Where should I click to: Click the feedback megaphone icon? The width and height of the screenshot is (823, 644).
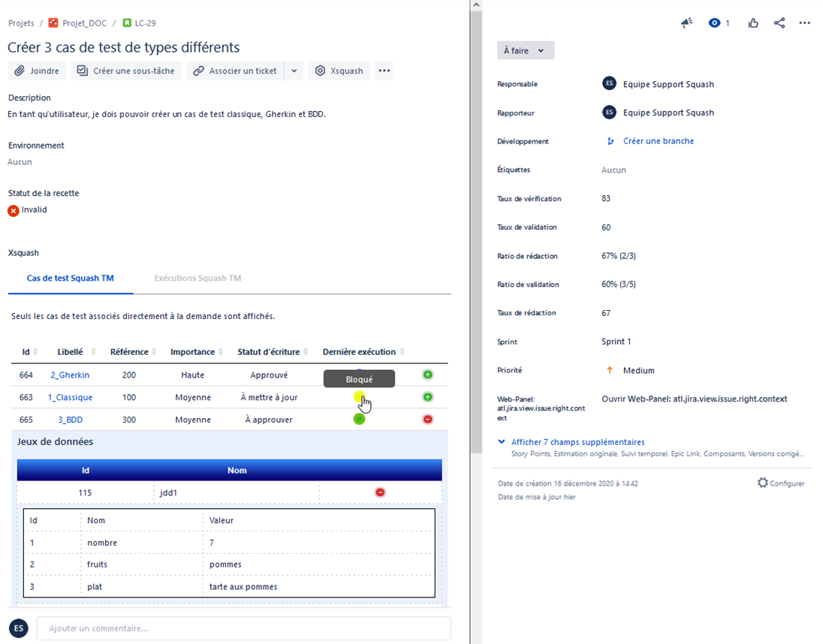point(686,23)
